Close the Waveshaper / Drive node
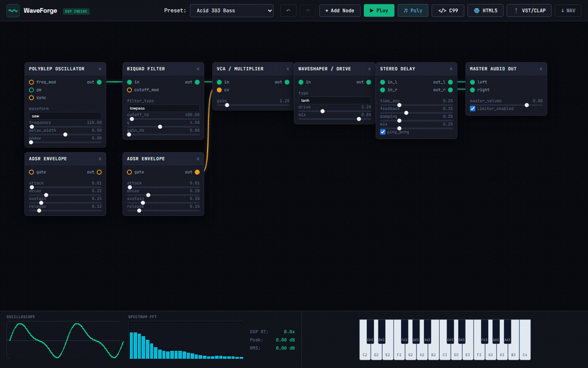588x368 pixels. [369, 69]
